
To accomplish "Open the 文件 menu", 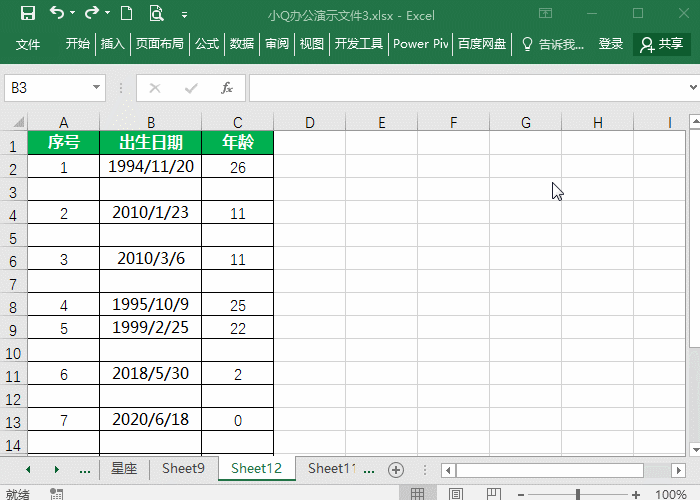I will tap(28, 44).
